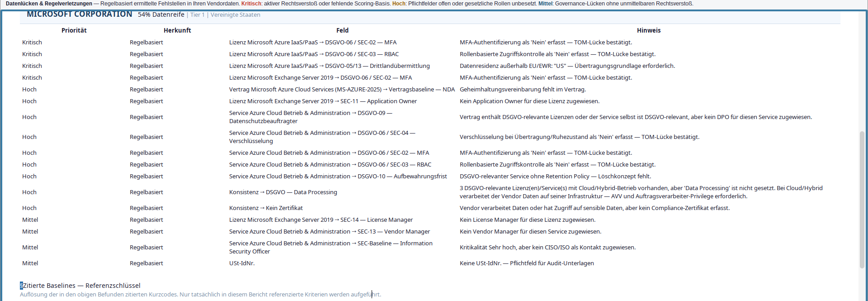This screenshot has width=868, height=301.
Task: Select Service Azure Cloud Betrieb SEC-02 MFA field
Action: (x=329, y=153)
